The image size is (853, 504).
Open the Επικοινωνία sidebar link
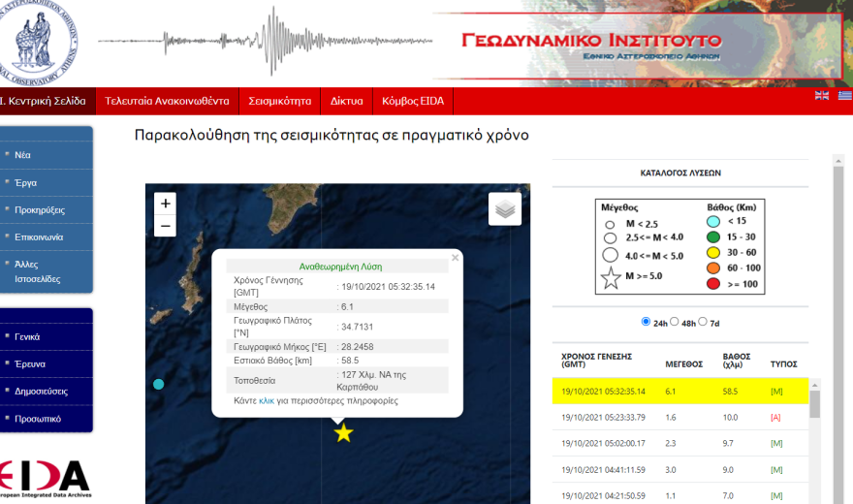tap(39, 236)
